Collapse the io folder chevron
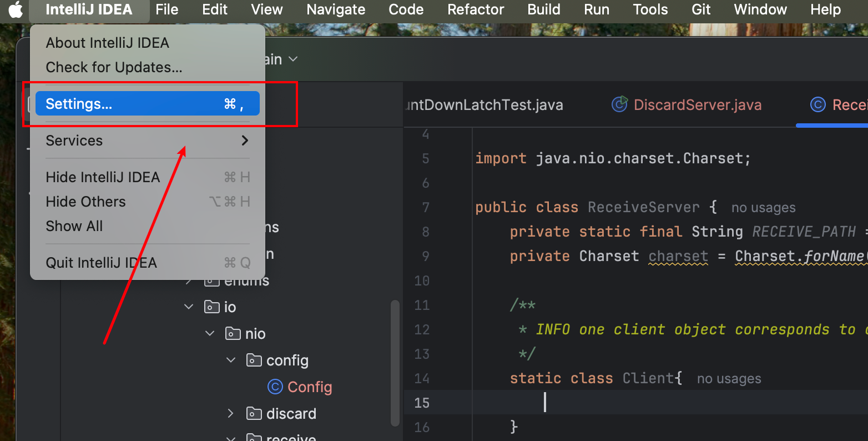 click(189, 307)
